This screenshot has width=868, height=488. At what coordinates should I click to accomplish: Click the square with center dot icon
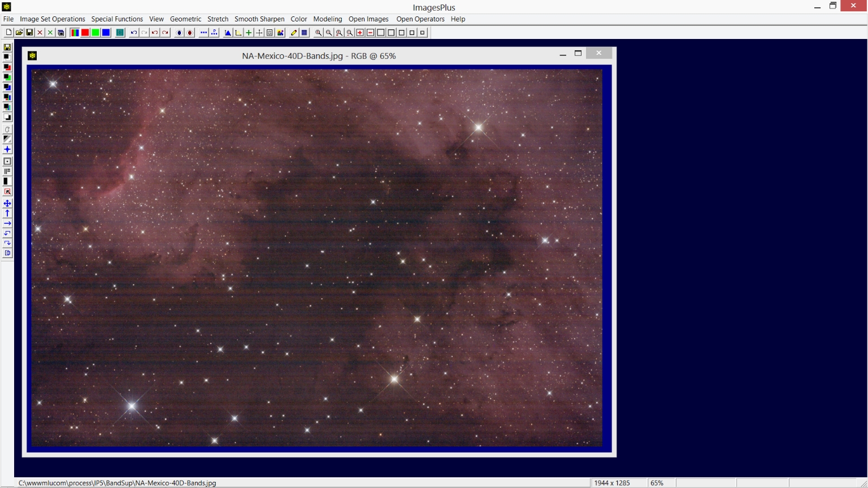(x=7, y=162)
